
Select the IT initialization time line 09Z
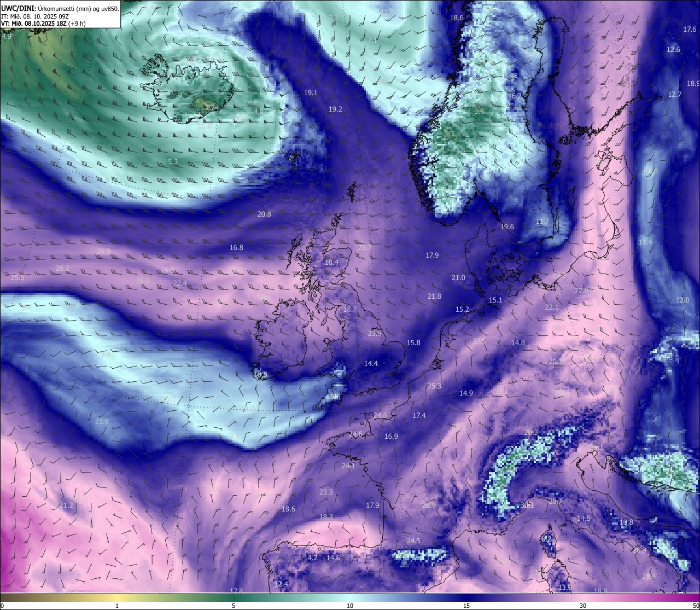click(x=35, y=16)
